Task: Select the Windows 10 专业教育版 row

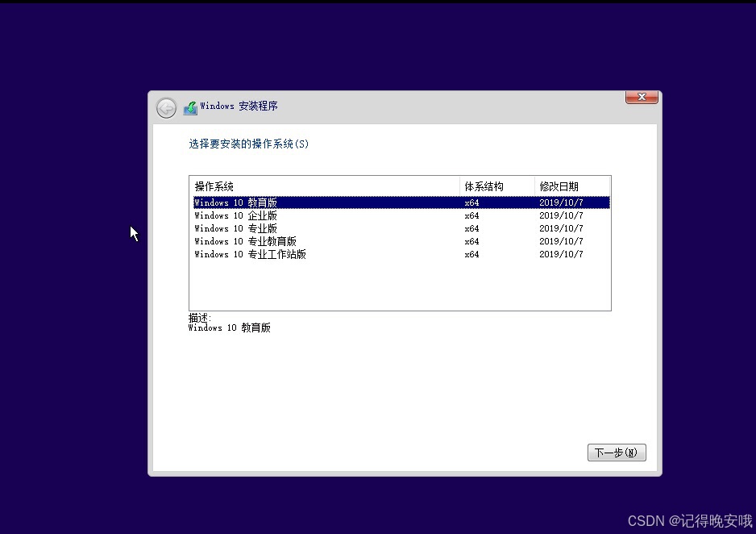Action: [x=401, y=241]
